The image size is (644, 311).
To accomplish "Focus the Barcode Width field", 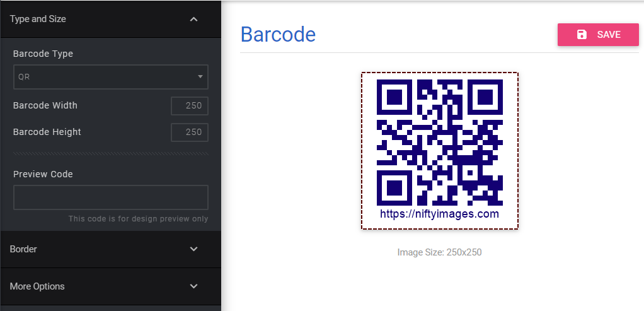I will [x=190, y=105].
